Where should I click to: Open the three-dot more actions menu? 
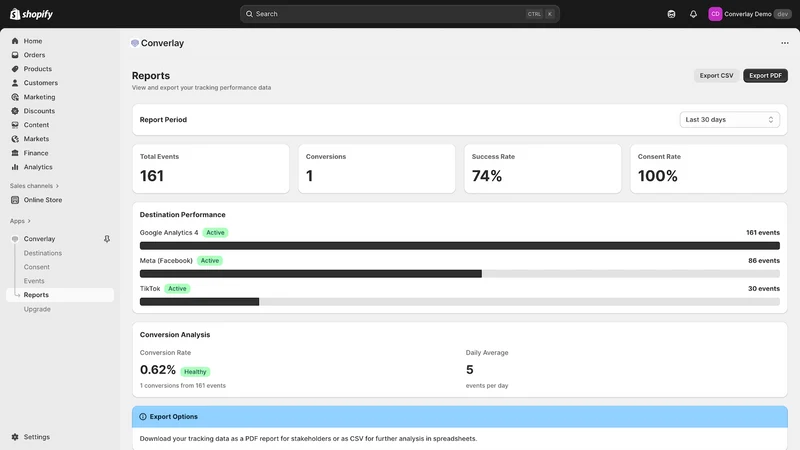[x=785, y=43]
